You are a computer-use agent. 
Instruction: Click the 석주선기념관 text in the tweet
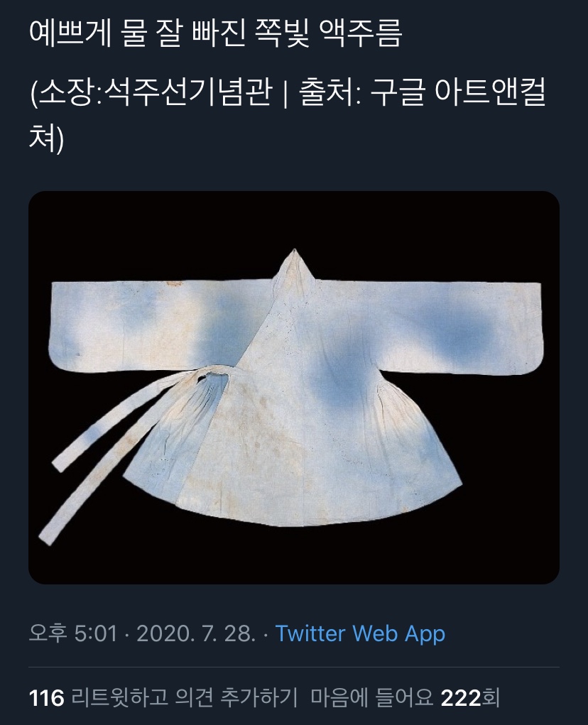(187, 92)
